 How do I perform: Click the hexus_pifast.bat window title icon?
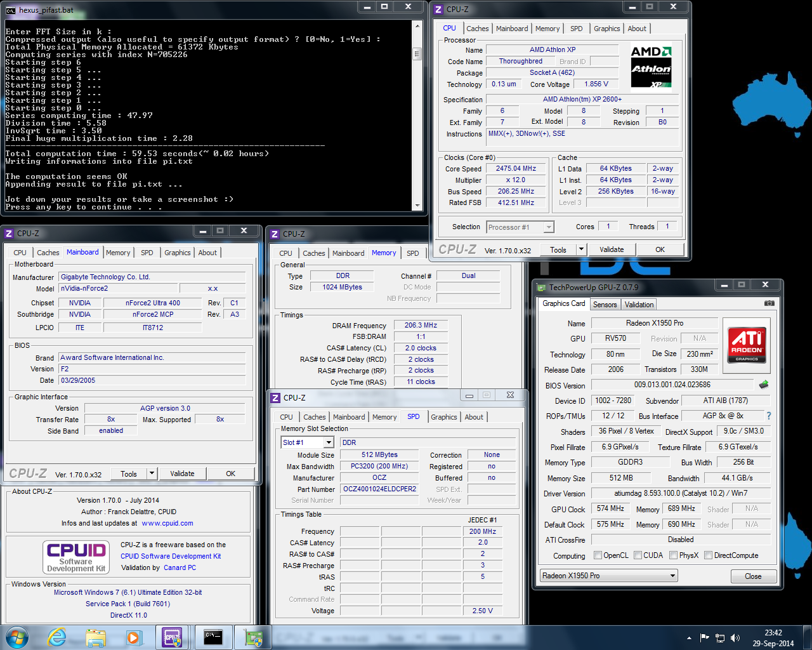pos(11,10)
